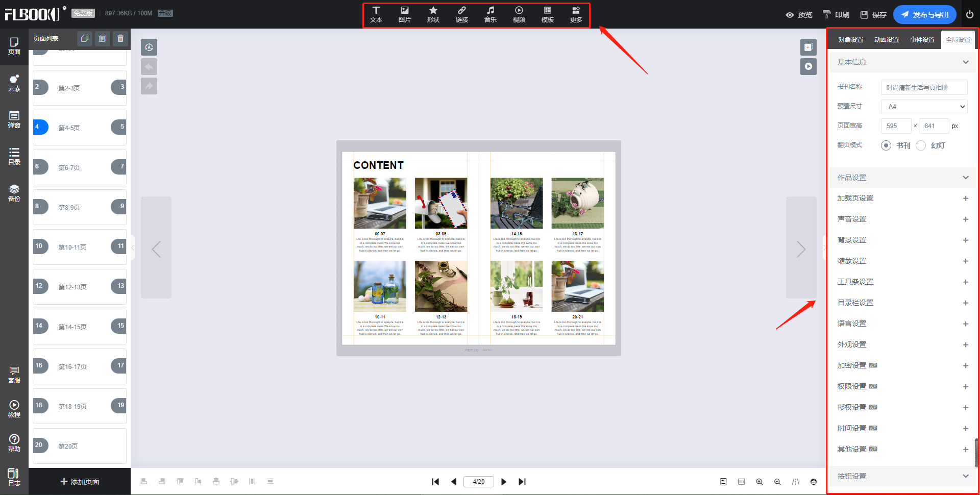Go to the next page button
The width and height of the screenshot is (980, 495).
point(504,482)
